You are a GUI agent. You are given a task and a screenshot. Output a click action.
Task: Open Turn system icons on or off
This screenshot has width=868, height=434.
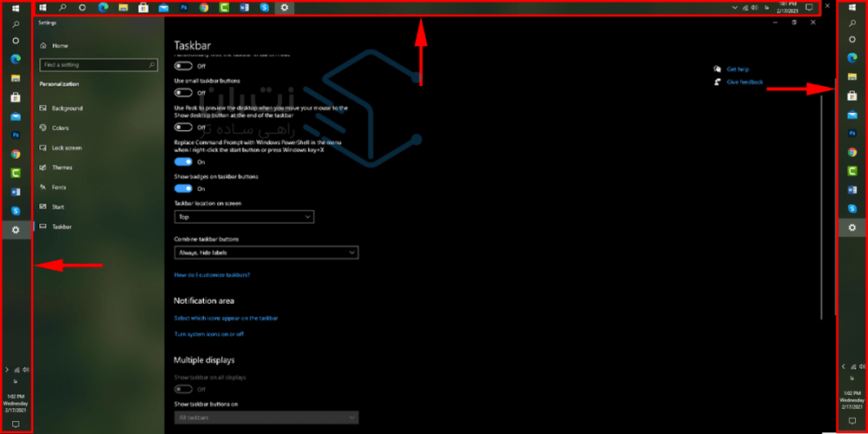[208, 334]
